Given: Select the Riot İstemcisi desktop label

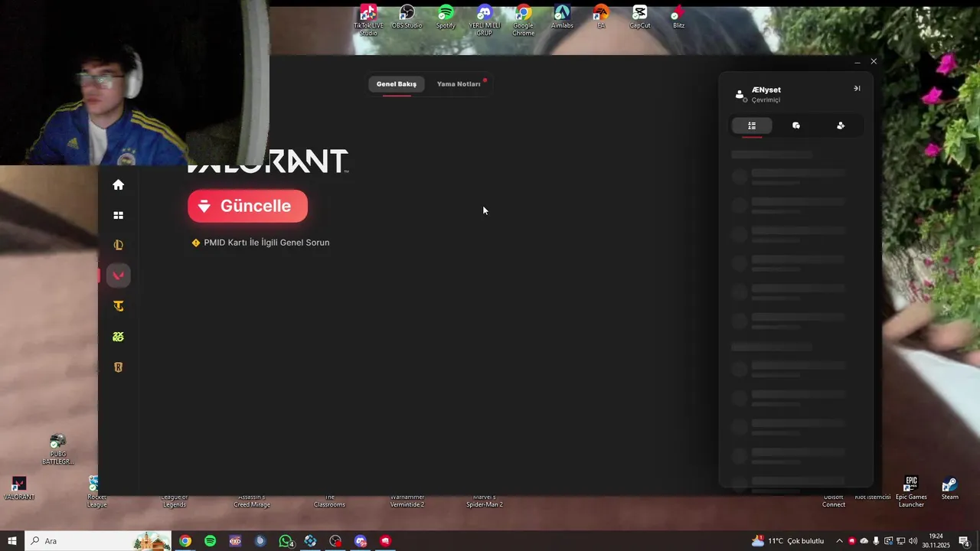Looking at the screenshot, I should point(873,497).
